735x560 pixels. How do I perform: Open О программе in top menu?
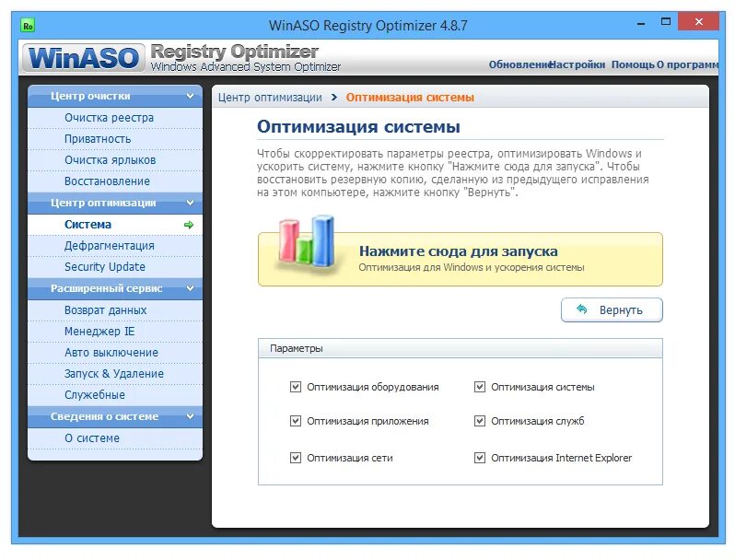[x=687, y=64]
